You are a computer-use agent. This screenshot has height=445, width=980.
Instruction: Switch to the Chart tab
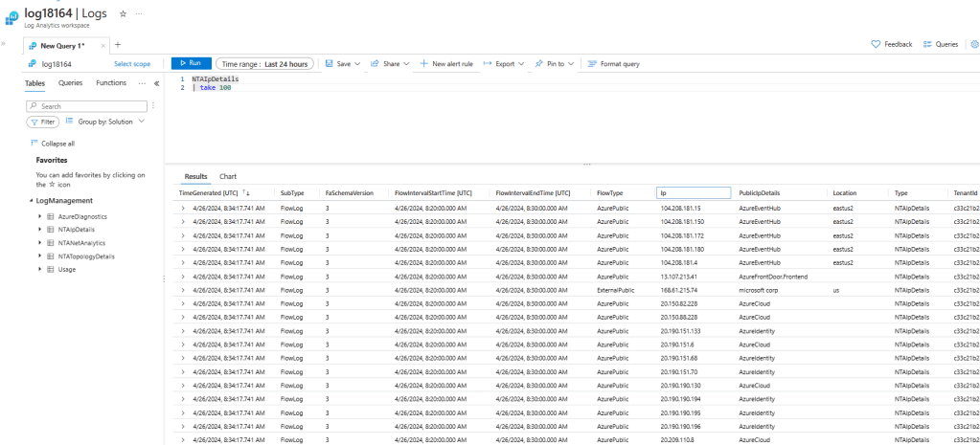228,177
